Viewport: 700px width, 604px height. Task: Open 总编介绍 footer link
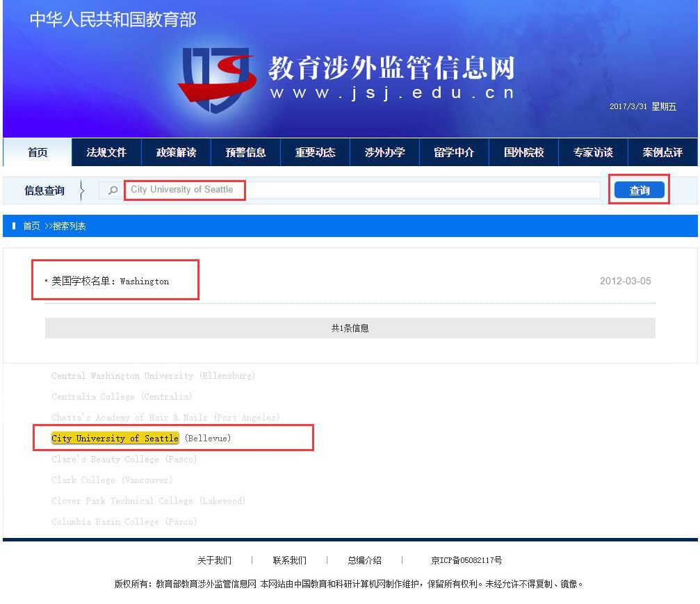[365, 560]
